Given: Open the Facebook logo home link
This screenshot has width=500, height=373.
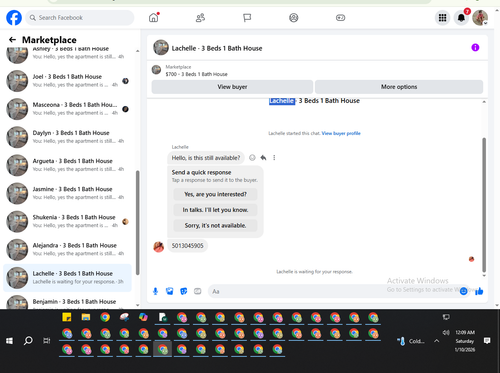Looking at the screenshot, I should (x=14, y=18).
